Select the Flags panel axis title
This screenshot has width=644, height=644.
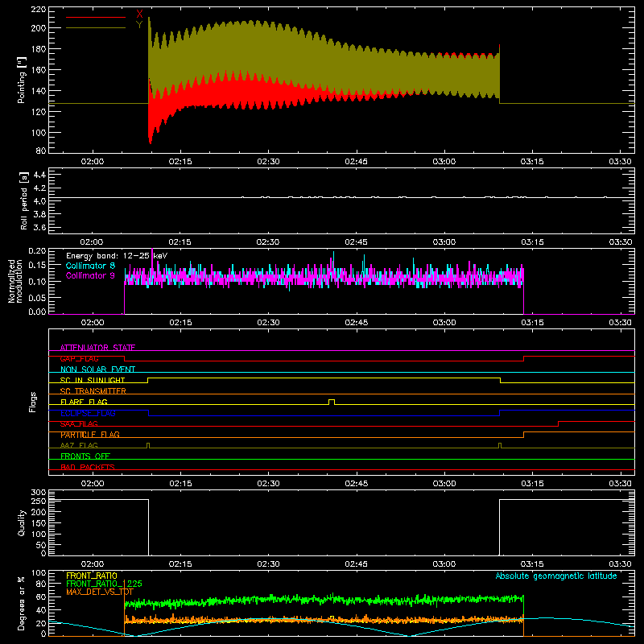32,402
